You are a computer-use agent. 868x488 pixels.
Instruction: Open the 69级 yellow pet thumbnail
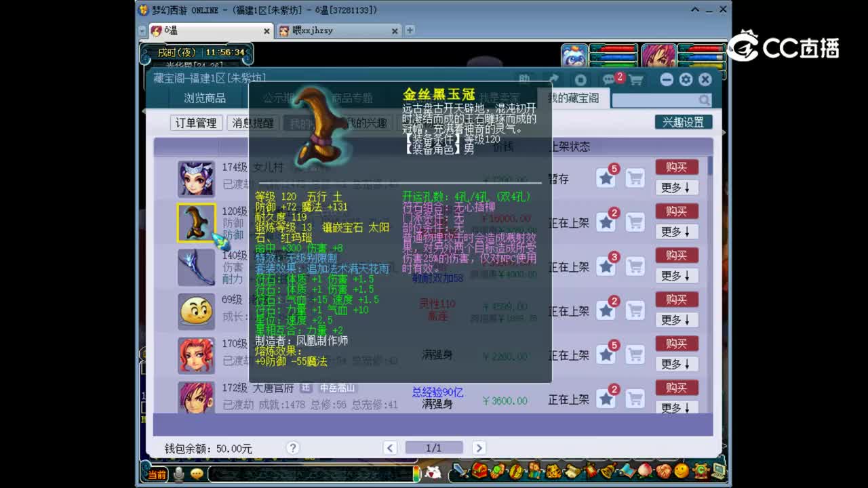pyautogui.click(x=196, y=310)
